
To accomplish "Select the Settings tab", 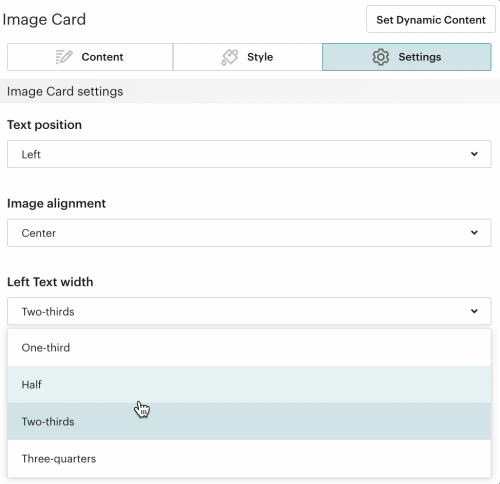I will coord(407,57).
